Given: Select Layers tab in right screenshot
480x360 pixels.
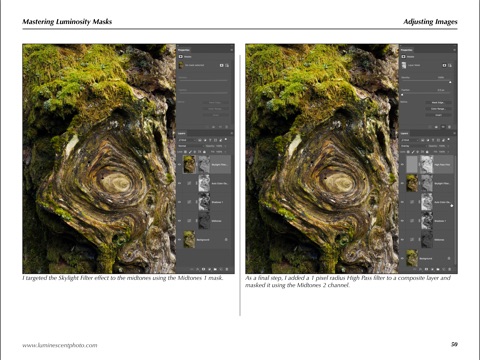Looking at the screenshot, I should tap(404, 133).
